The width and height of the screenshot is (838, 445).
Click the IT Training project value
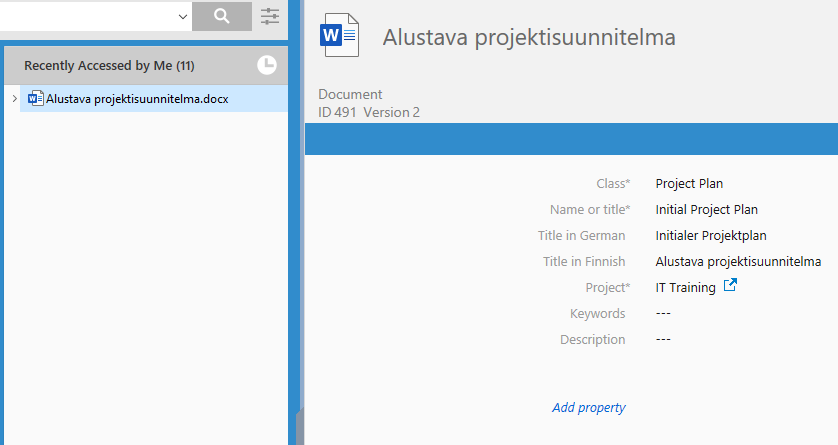click(685, 288)
